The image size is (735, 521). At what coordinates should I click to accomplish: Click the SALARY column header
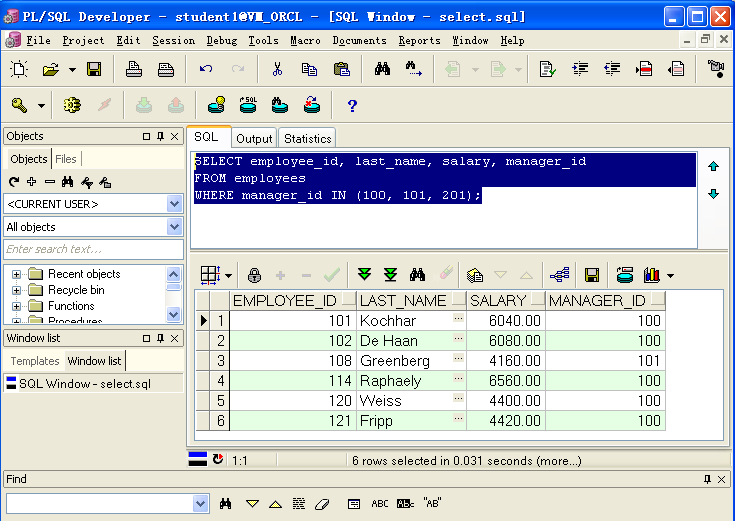[x=506, y=301]
